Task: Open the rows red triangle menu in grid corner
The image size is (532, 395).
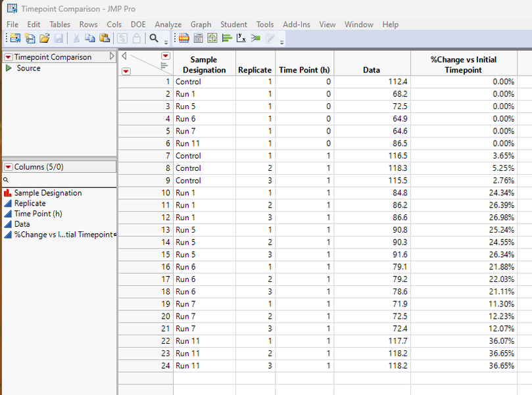Action: click(x=126, y=71)
